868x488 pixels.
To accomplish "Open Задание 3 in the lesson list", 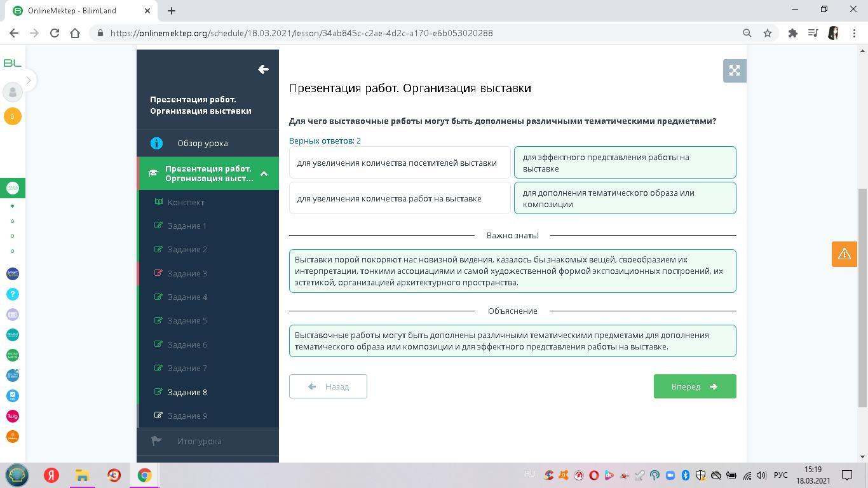I will pyautogui.click(x=187, y=273).
